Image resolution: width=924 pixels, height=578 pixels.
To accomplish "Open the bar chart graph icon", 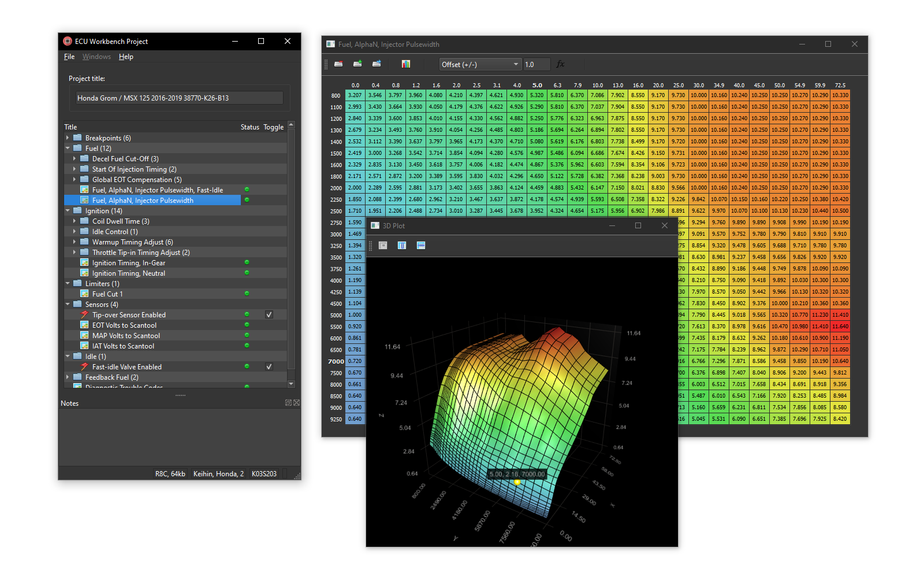I will pos(406,64).
